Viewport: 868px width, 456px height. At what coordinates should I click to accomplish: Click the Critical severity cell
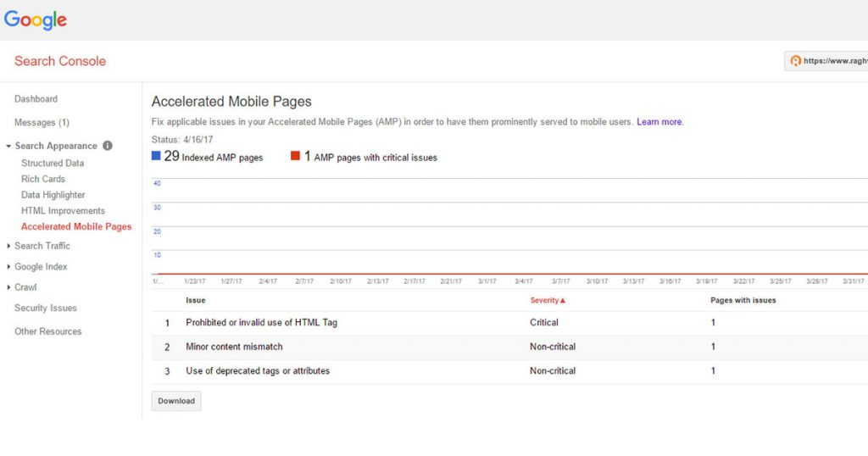544,323
